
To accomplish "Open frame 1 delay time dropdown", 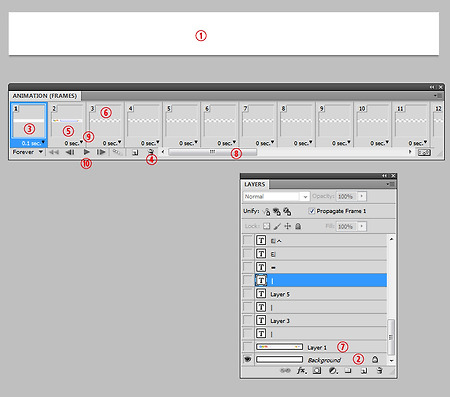I will (x=33, y=143).
